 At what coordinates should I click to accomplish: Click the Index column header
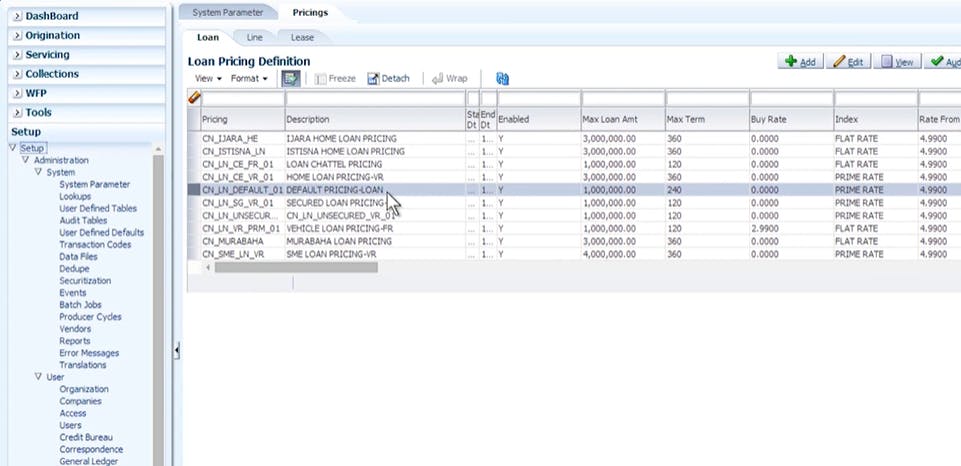pyautogui.click(x=875, y=120)
